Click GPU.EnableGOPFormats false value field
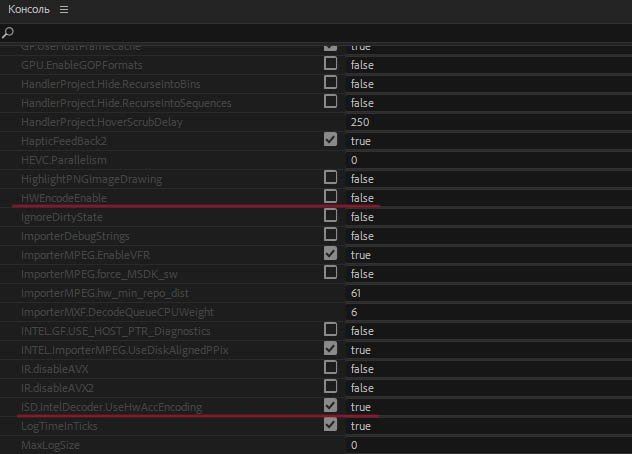The width and height of the screenshot is (632, 454). tap(489, 65)
